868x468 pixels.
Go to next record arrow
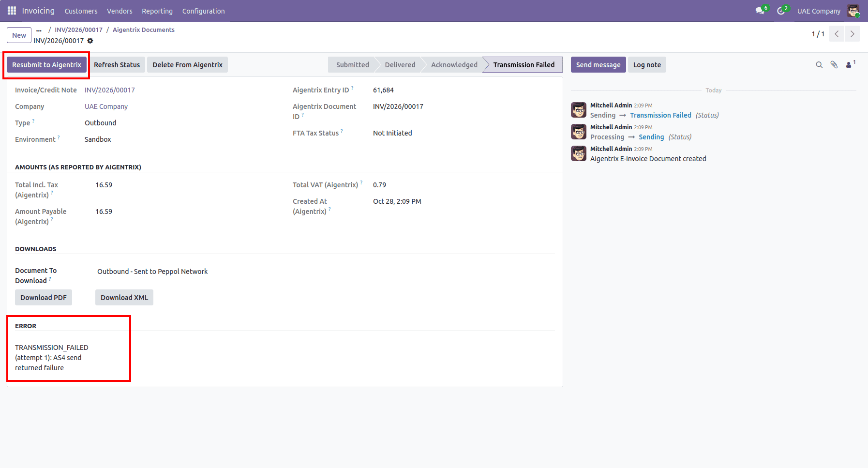coord(853,34)
